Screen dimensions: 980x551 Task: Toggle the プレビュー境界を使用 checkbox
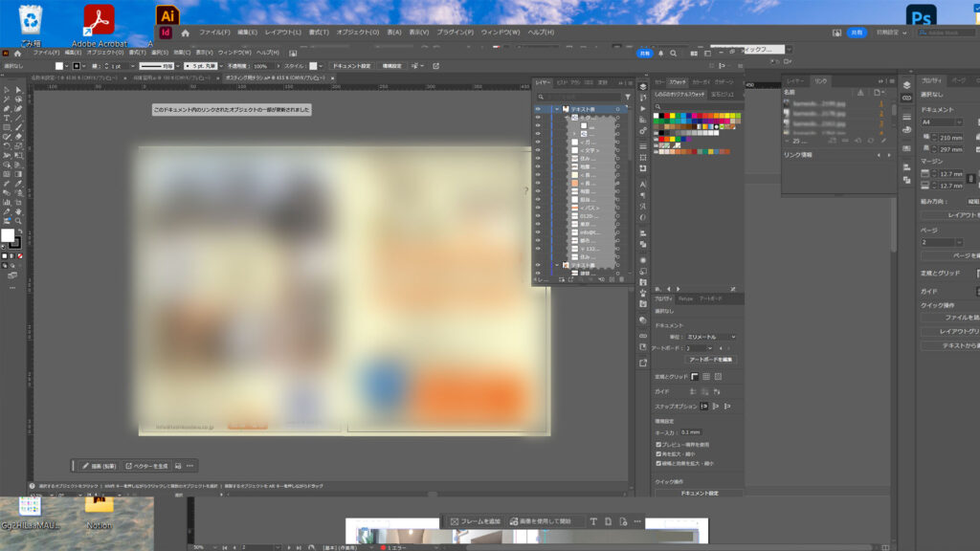(x=658, y=445)
